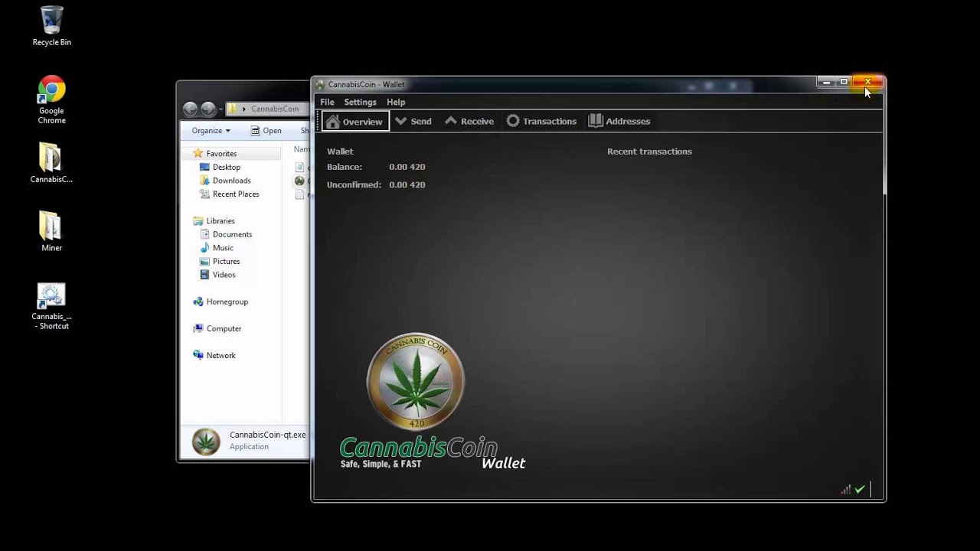
Task: Select the CannabisC... folder on desktop
Action: [51, 163]
